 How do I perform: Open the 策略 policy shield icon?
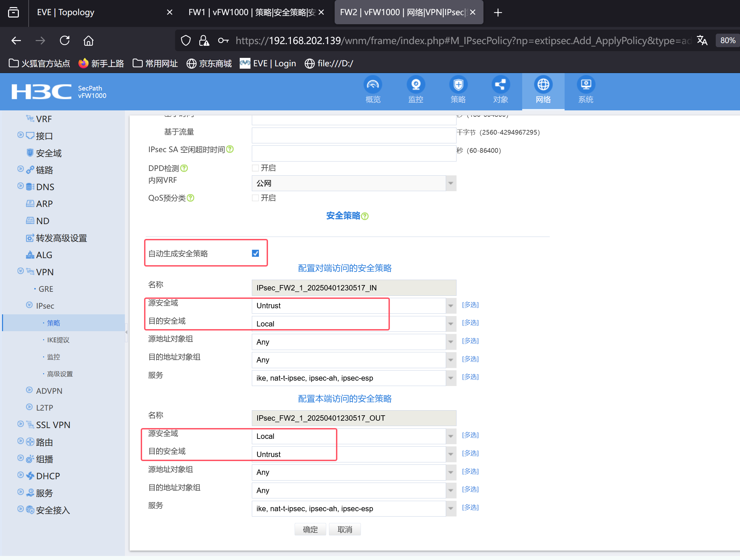[x=458, y=85]
